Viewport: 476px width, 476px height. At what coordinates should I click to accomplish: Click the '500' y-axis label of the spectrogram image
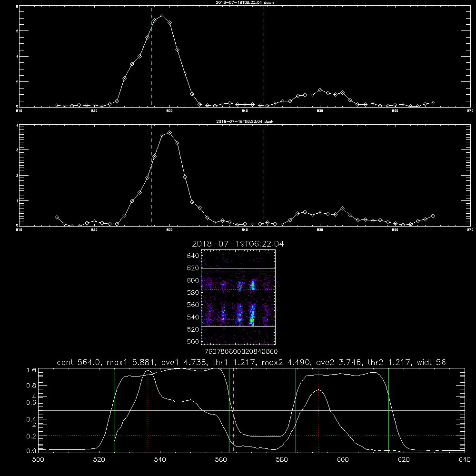coord(193,341)
